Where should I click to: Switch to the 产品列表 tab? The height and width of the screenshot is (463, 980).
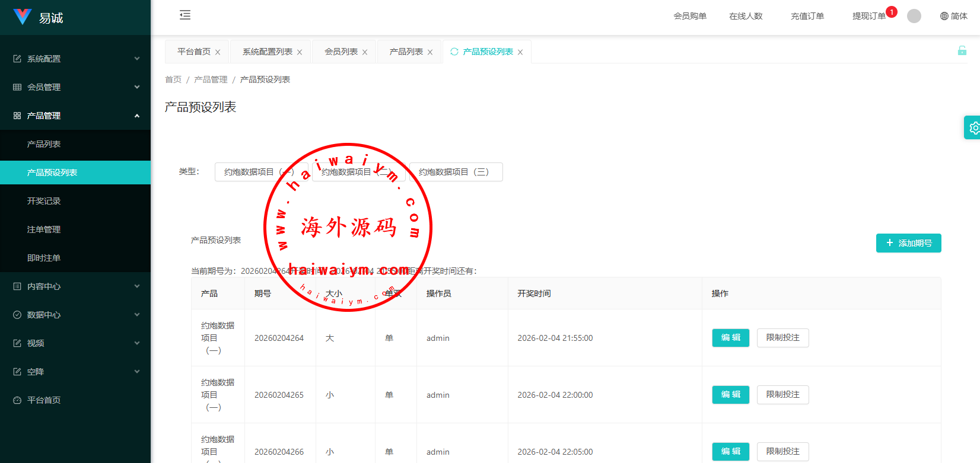(x=406, y=52)
